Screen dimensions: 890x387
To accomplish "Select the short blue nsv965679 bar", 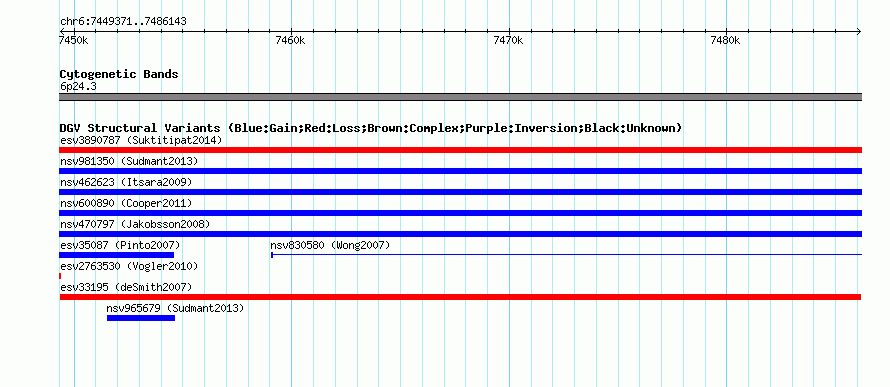I will [x=141, y=318].
